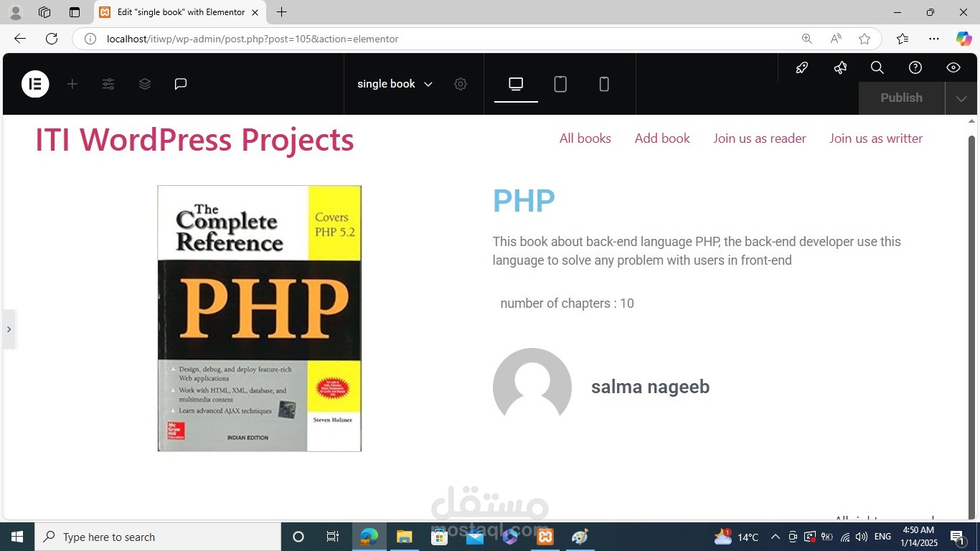Open What's New megaphone icon

pos(840,67)
